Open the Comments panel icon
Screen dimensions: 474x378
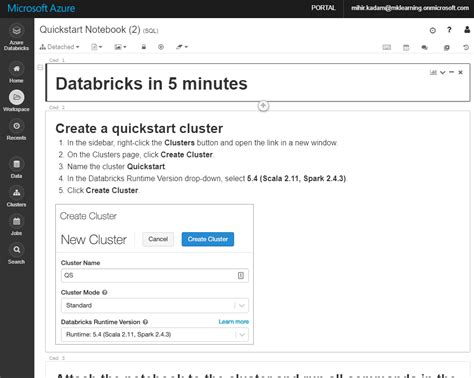[x=424, y=47]
